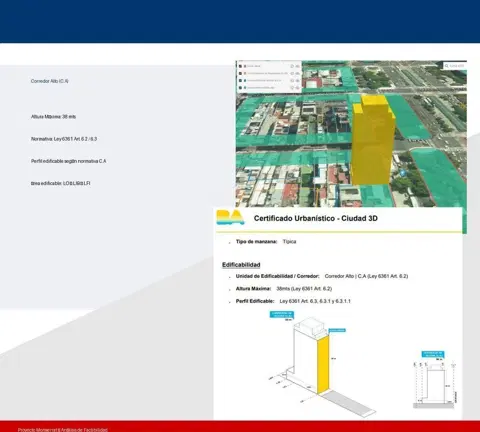Click the first layer's info icon
This screenshot has height=432, width=480.
click(x=292, y=66)
